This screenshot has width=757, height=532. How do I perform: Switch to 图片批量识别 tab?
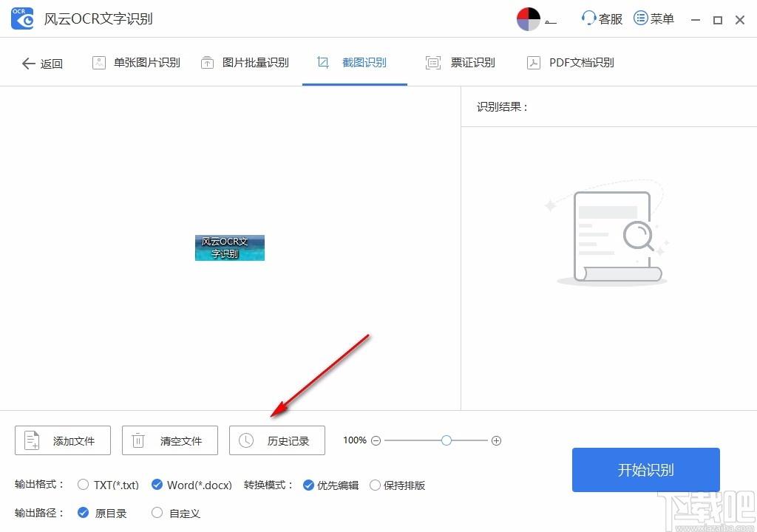[245, 63]
